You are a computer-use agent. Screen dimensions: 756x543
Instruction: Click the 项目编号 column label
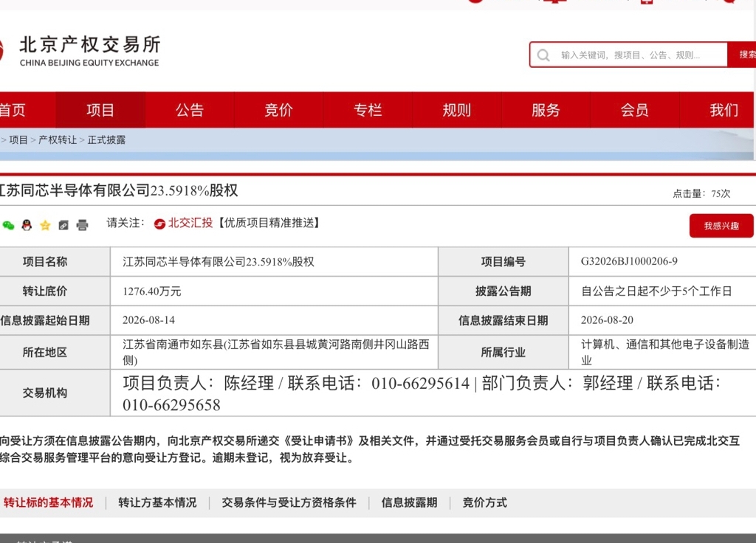(x=503, y=262)
